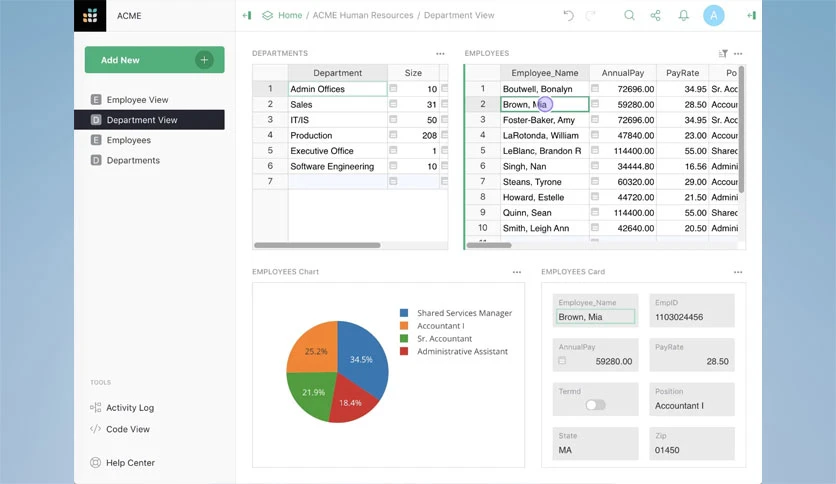Image resolution: width=836 pixels, height=484 pixels.
Task: Open the Production row record icon
Action: tap(393, 135)
